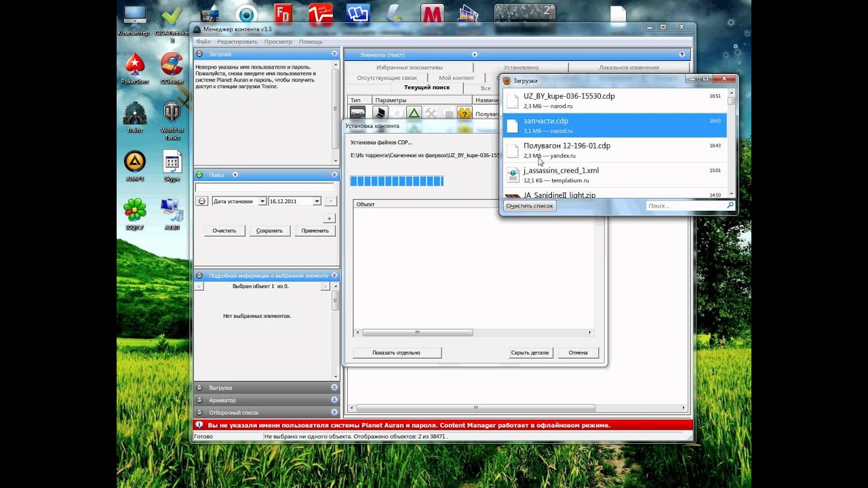Click the crossed tools parameter icon

coord(431,113)
